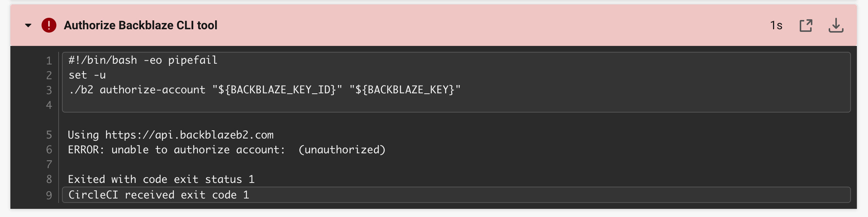
Task: Click the external link icon beside duration
Action: pyautogui.click(x=807, y=25)
